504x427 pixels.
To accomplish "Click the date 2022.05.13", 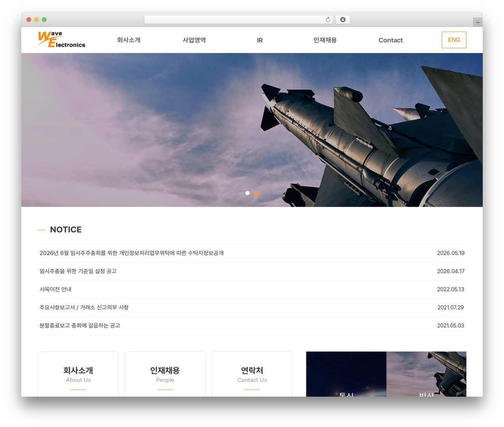I will pos(451,289).
